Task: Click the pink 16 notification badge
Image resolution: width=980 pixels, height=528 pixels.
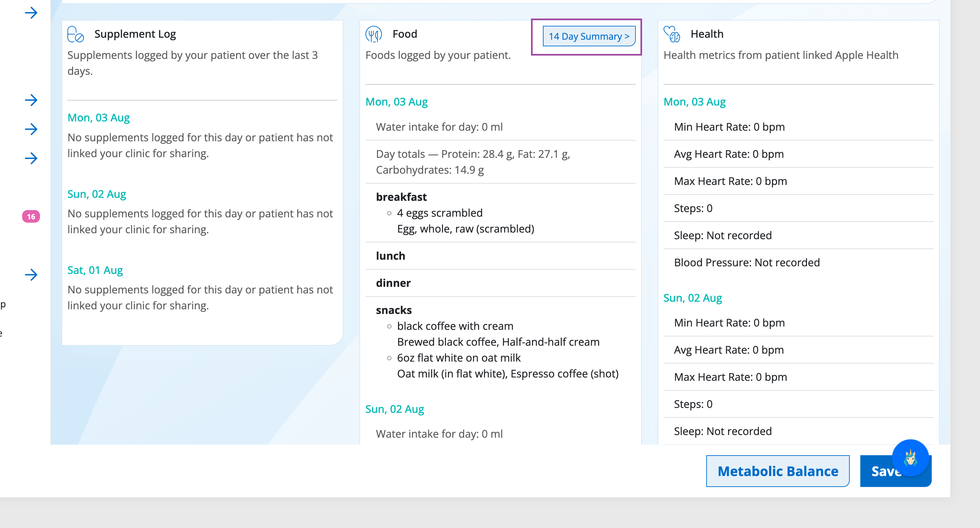Action: (31, 217)
